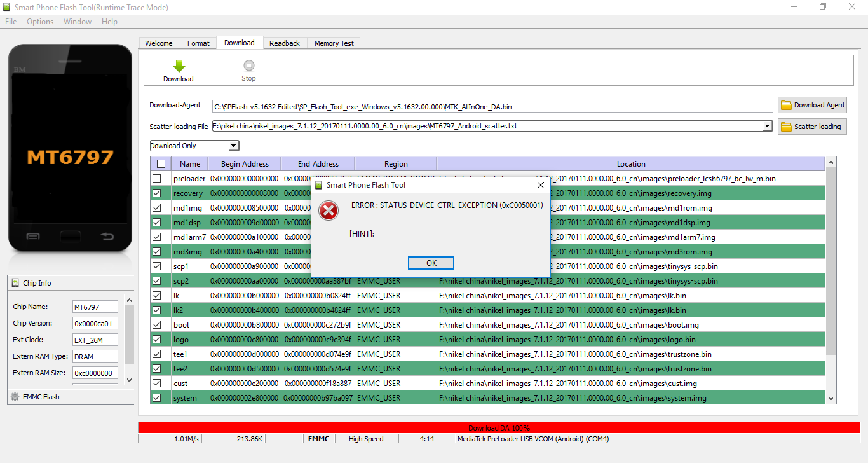Click the red error icon in dialog
Image resolution: width=868 pixels, height=463 pixels.
click(x=329, y=211)
